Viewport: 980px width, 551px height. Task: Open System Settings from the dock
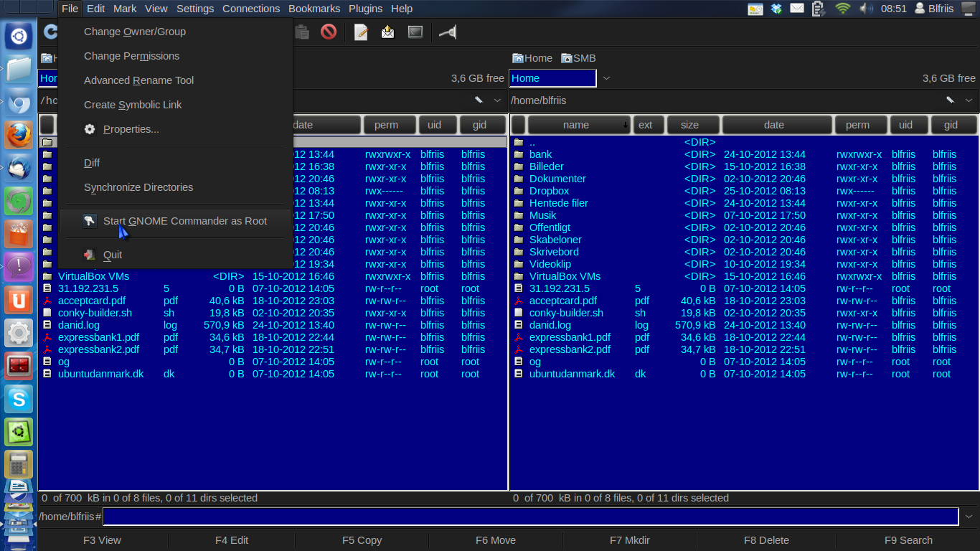pos(19,333)
